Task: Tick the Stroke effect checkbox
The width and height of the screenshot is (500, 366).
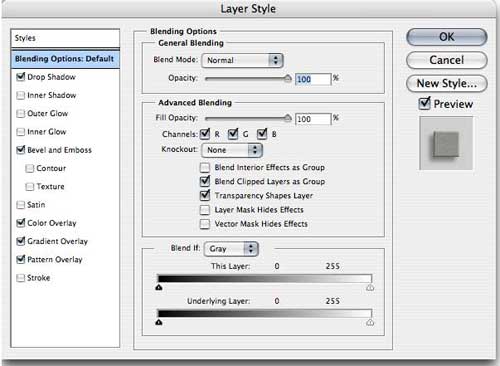Action: click(21, 278)
